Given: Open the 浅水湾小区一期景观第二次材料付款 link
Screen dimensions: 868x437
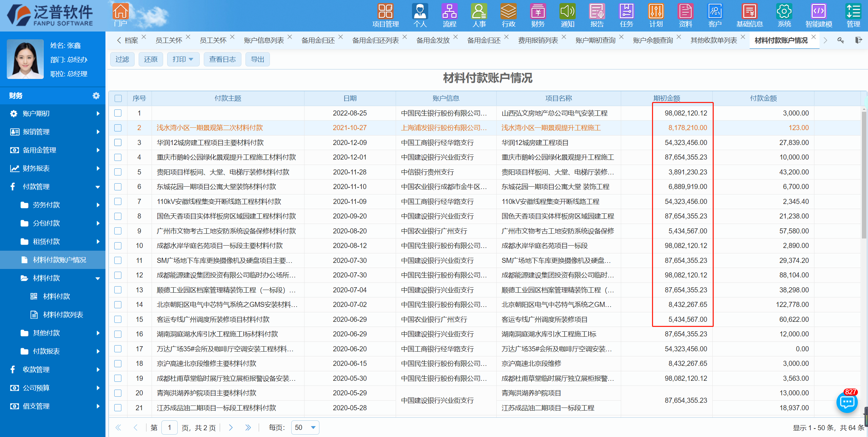Looking at the screenshot, I should click(x=210, y=128).
